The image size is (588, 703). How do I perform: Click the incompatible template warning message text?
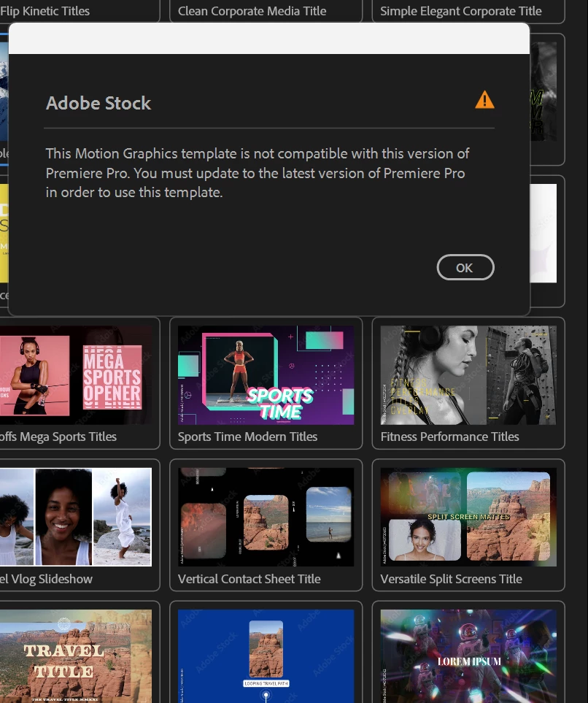[258, 173]
